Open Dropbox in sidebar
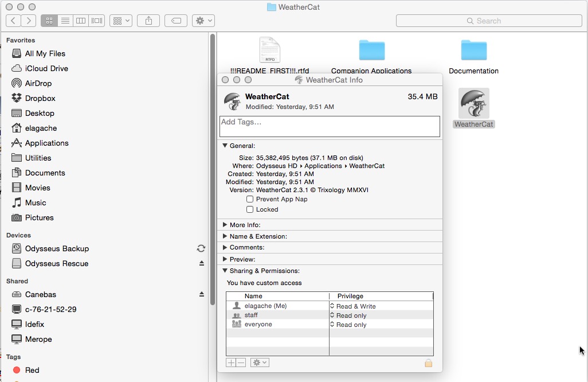The image size is (588, 382). (40, 98)
